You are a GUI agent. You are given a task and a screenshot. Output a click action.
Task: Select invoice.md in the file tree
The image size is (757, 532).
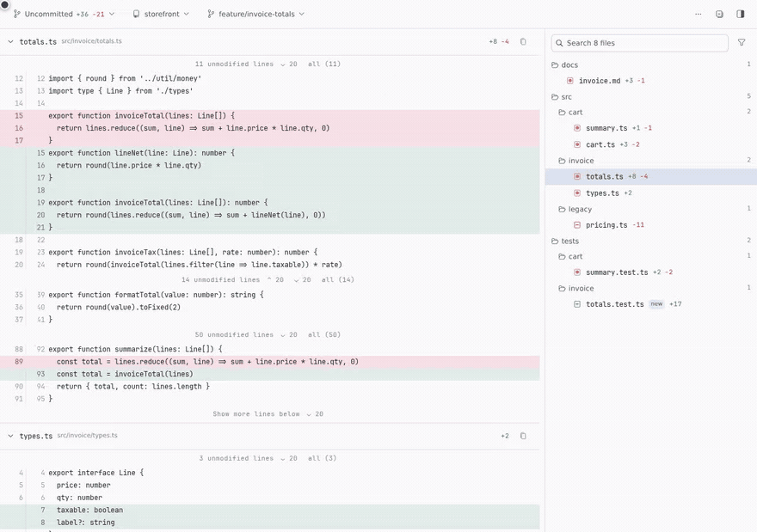(600, 81)
